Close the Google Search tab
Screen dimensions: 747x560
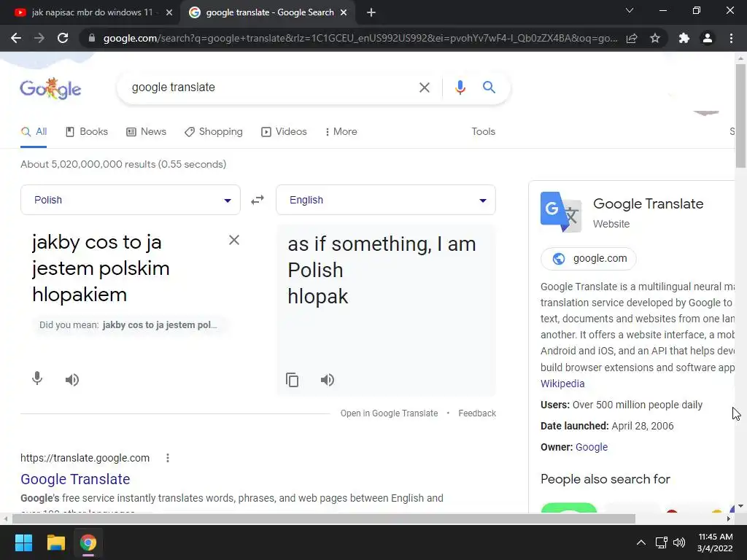(x=344, y=13)
